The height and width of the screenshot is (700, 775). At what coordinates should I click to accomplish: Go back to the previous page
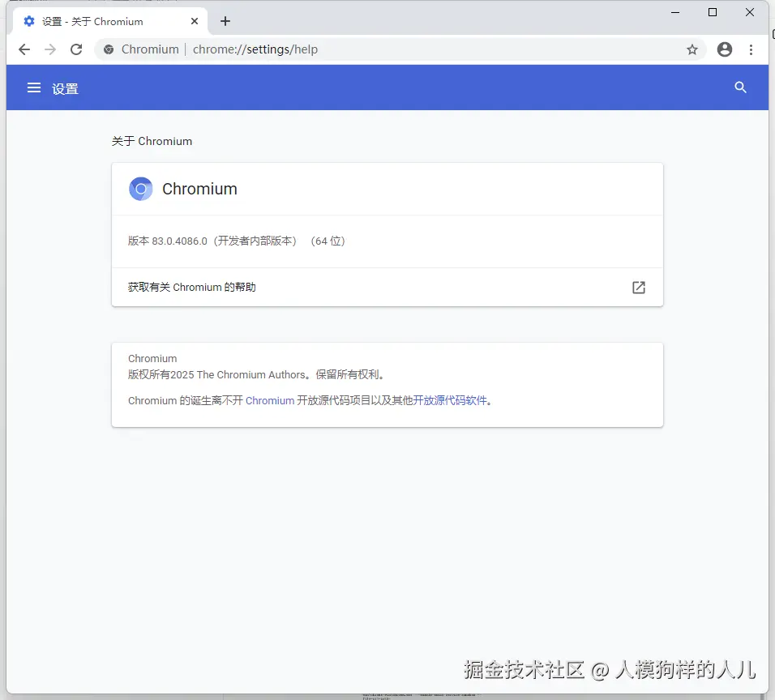[24, 49]
